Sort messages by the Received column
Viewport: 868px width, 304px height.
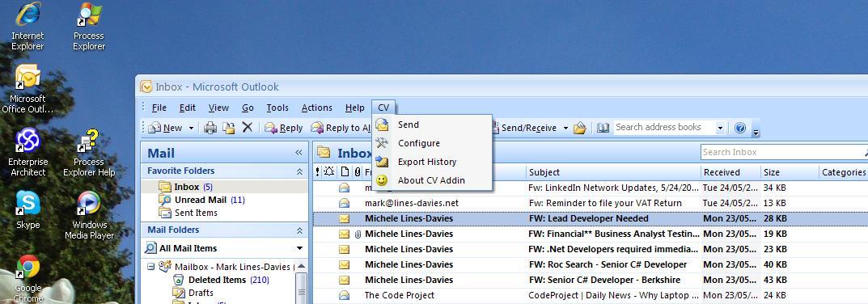730,171
